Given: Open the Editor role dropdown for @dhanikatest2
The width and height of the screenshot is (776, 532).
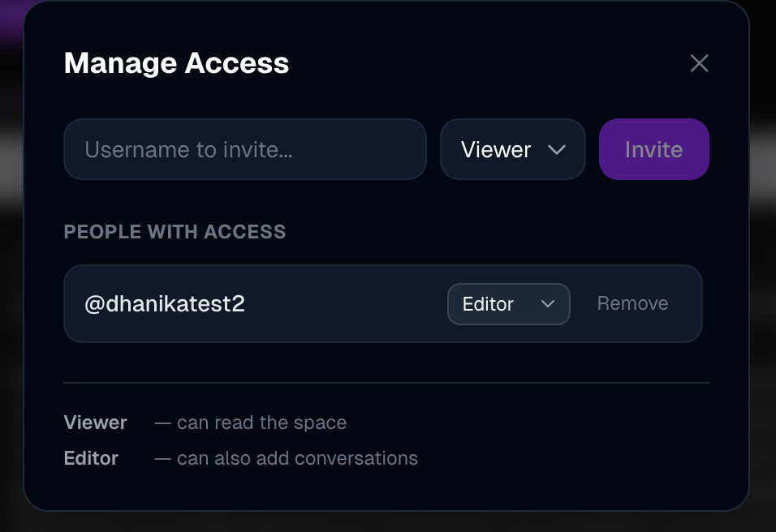Looking at the screenshot, I should point(508,304).
